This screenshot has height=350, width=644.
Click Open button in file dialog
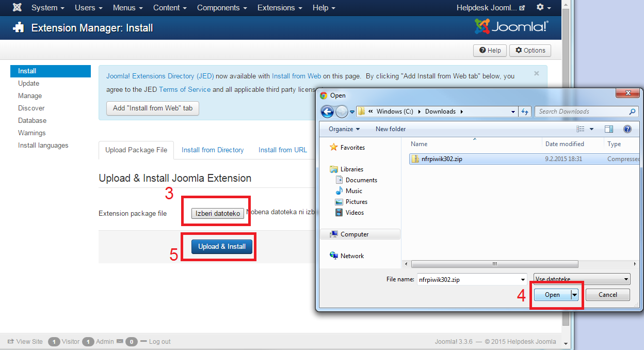point(552,295)
